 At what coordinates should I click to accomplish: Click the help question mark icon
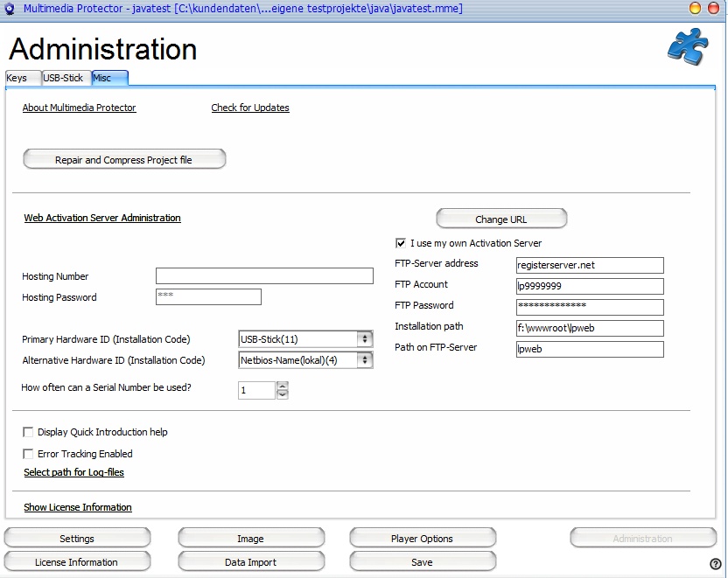(x=715, y=564)
